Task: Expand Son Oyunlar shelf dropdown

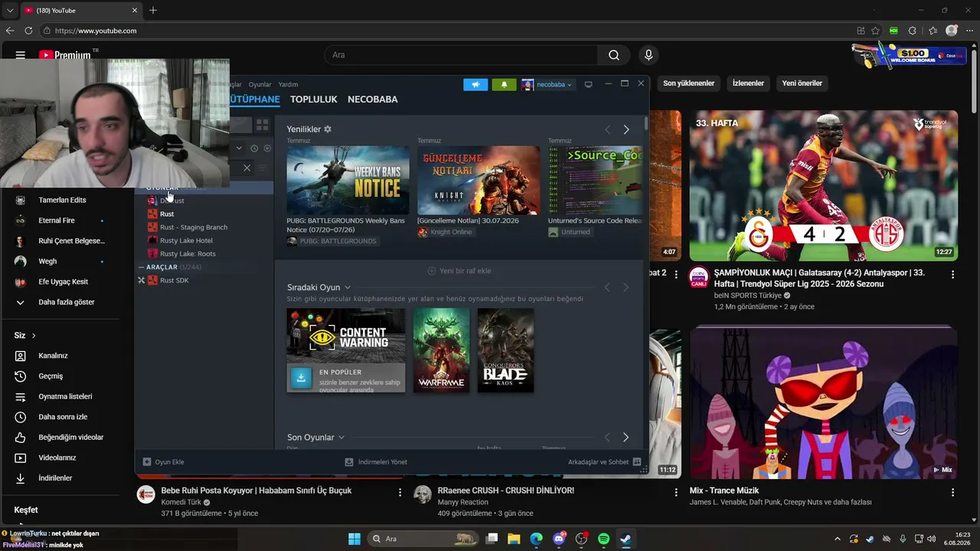Action: point(341,438)
